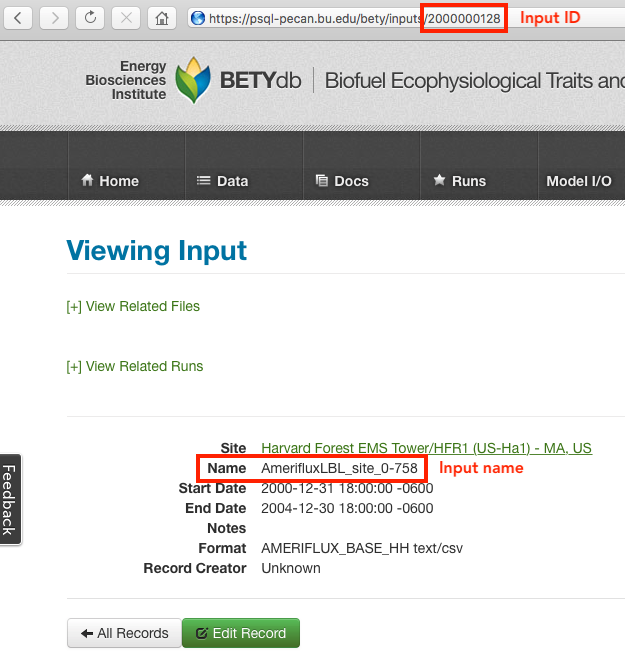
Task: Click the globe icon in the address bar
Action: 197,18
